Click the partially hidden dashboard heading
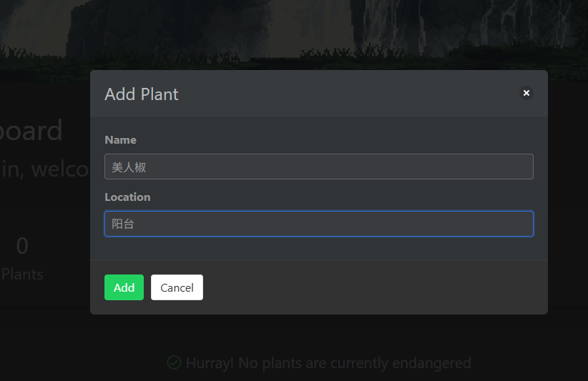 point(31,130)
